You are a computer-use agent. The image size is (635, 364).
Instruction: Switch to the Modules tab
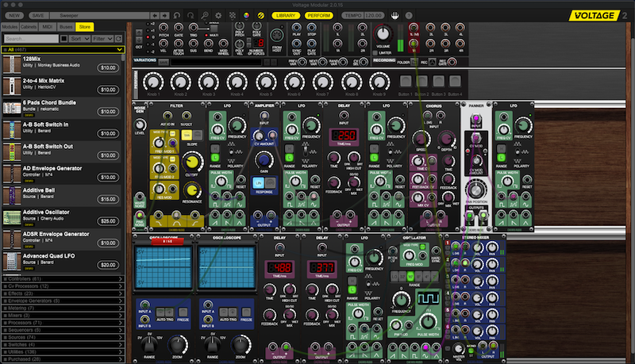[10, 27]
